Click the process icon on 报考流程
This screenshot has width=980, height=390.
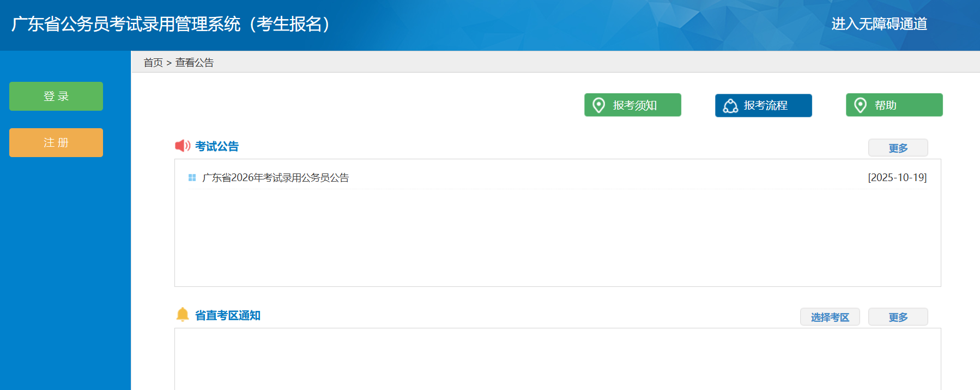click(x=730, y=106)
